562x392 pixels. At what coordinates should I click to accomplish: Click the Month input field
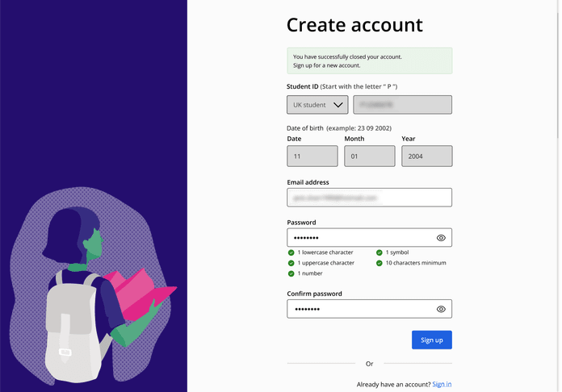coord(369,156)
